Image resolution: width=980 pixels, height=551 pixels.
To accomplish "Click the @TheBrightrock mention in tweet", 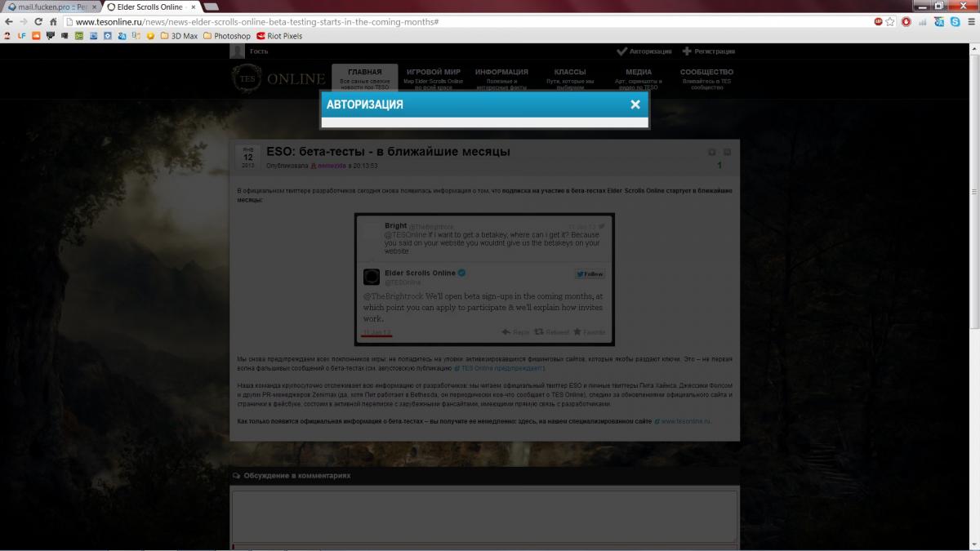I will pos(393,296).
